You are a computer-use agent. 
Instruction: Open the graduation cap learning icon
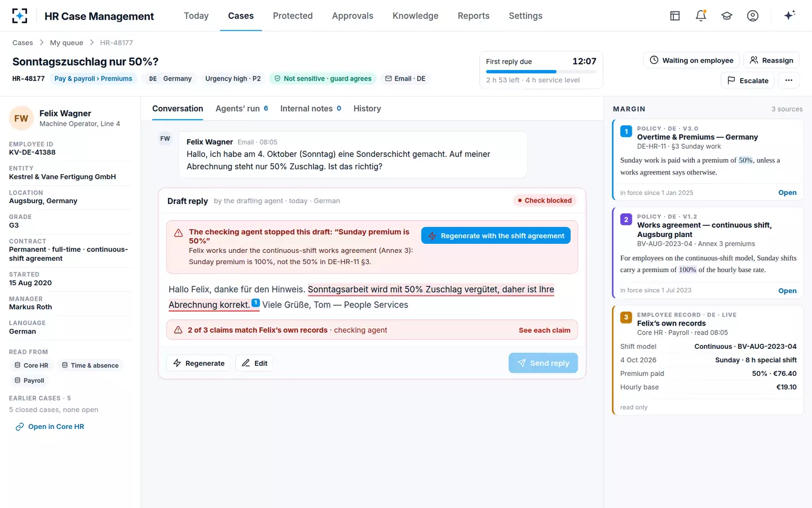pyautogui.click(x=727, y=16)
